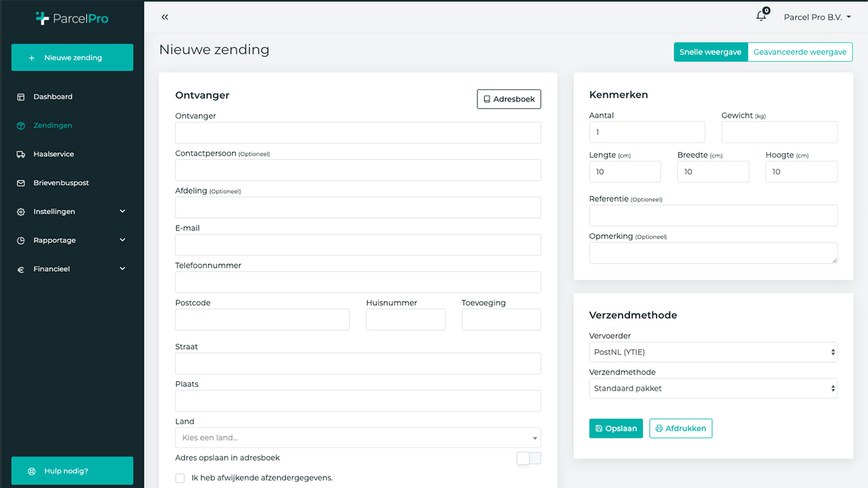Toggle Adres opslaan in adresboek switch
The width and height of the screenshot is (868, 488).
(529, 458)
